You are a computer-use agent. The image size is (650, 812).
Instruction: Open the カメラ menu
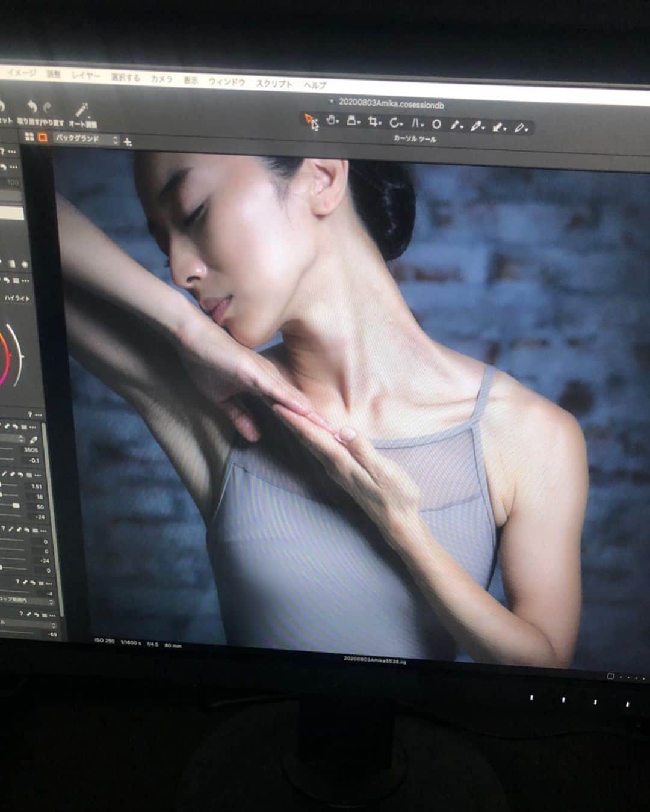pyautogui.click(x=161, y=79)
